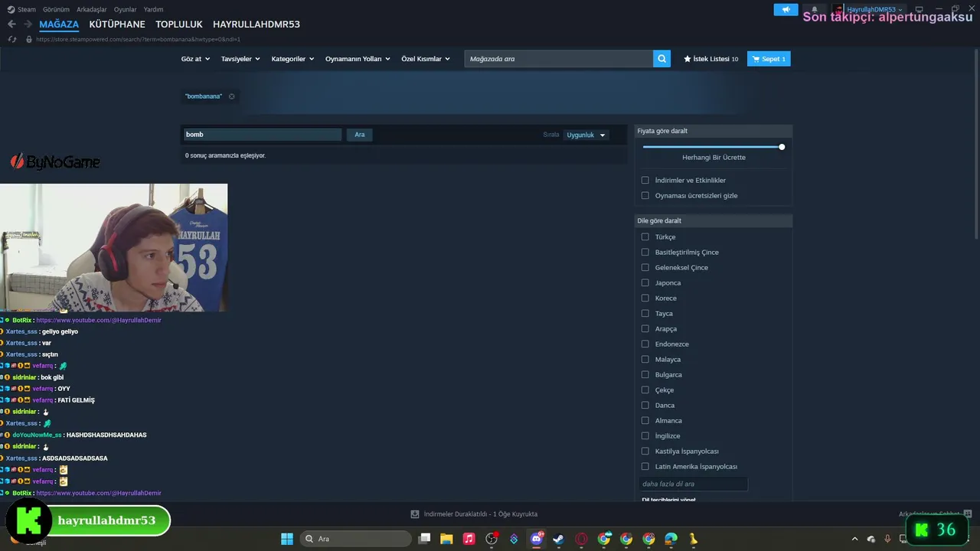The height and width of the screenshot is (551, 980).
Task: Go back using the Steam back arrow
Action: coord(11,24)
